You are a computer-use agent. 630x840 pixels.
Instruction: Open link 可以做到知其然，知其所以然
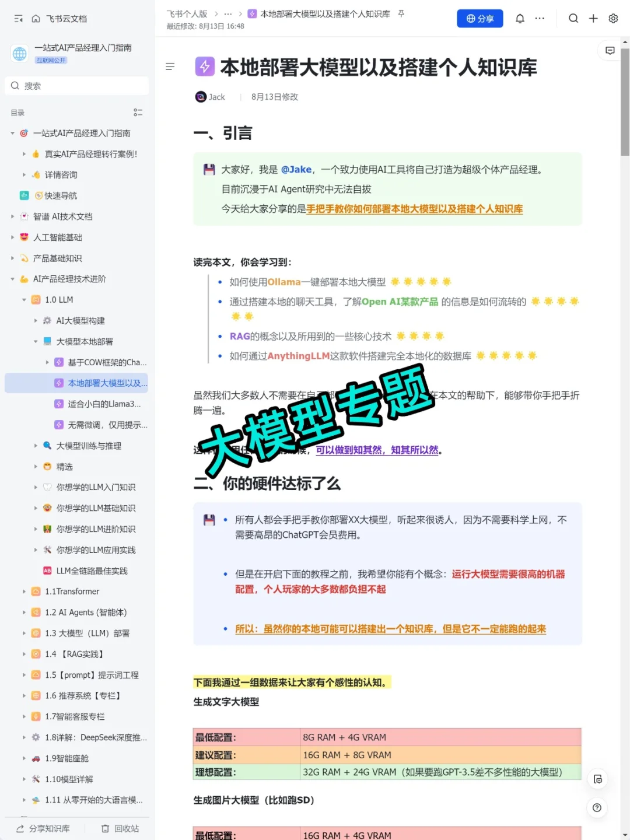(377, 450)
